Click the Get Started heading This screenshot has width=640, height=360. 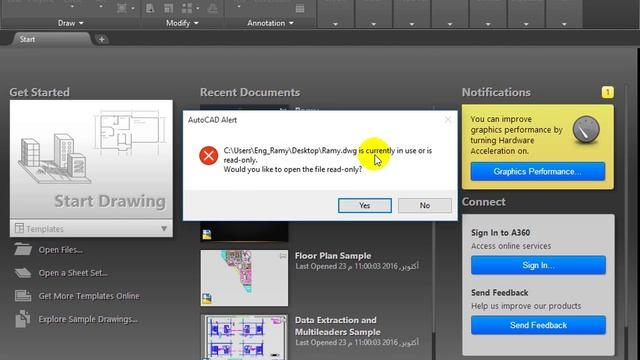(40, 92)
